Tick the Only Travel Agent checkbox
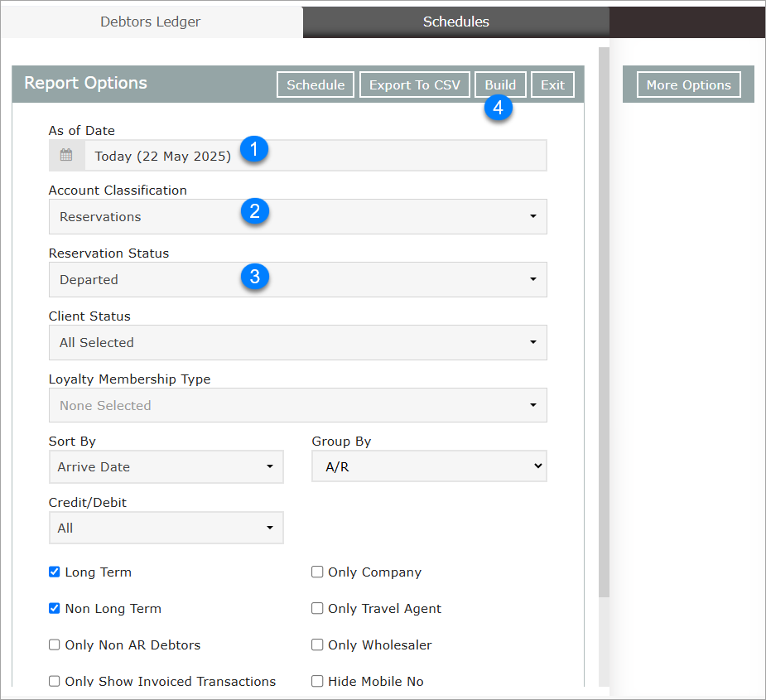Screen dimensions: 766x700 [x=317, y=609]
